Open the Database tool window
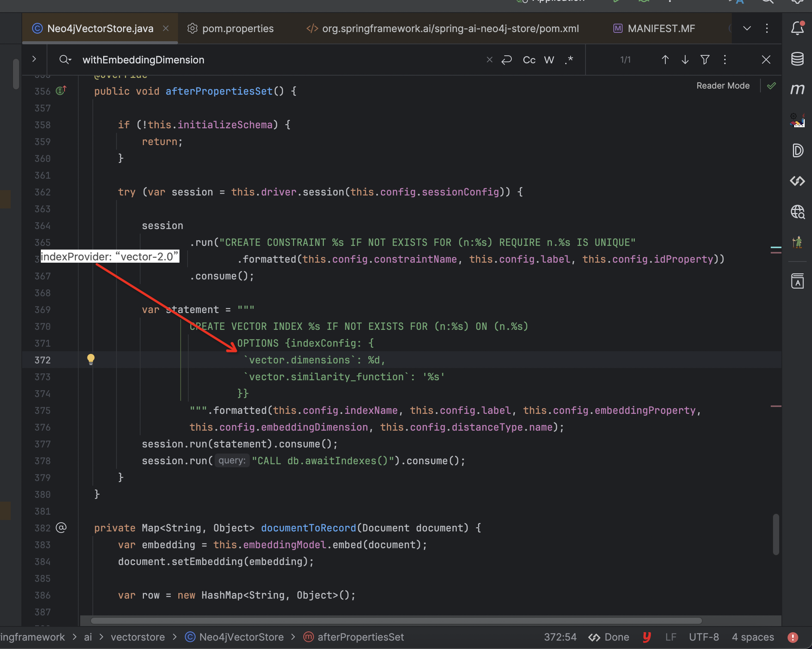This screenshot has width=812, height=649. (797, 59)
